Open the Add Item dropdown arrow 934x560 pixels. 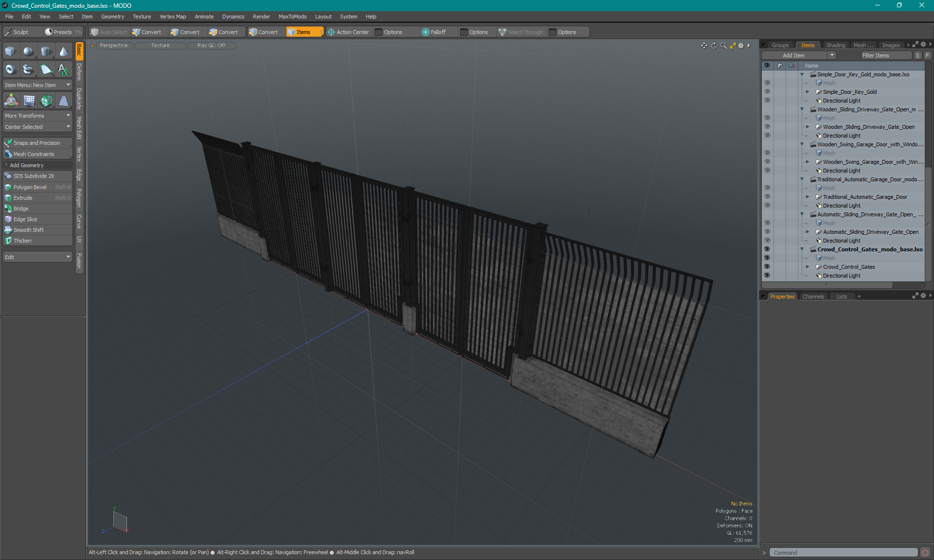point(832,55)
